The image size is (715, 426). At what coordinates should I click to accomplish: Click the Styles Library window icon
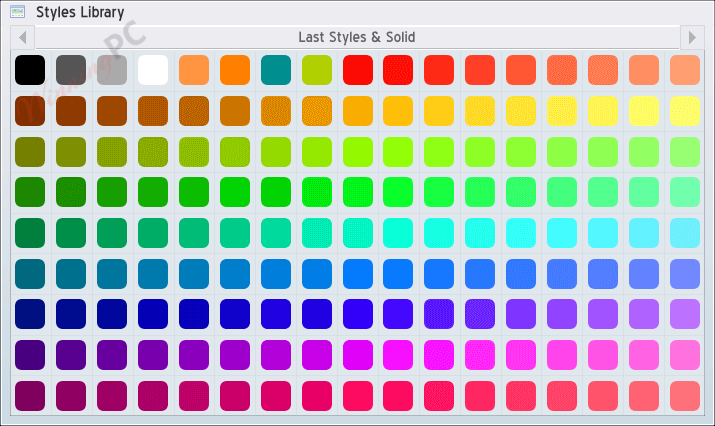pos(17,12)
